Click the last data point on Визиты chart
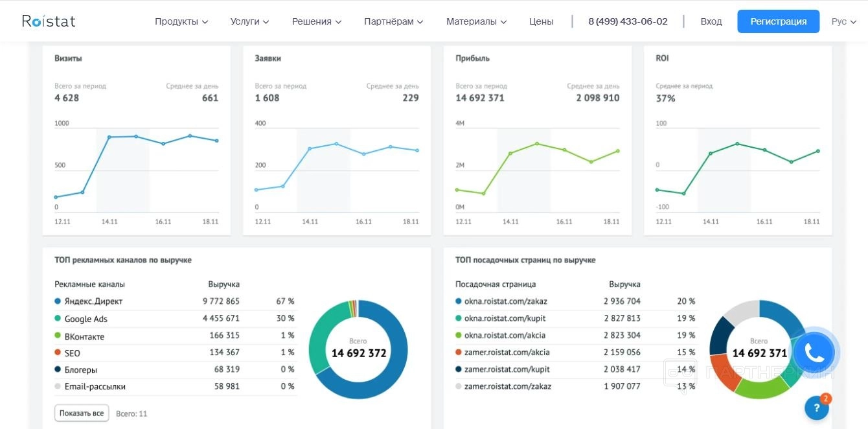 (x=216, y=141)
